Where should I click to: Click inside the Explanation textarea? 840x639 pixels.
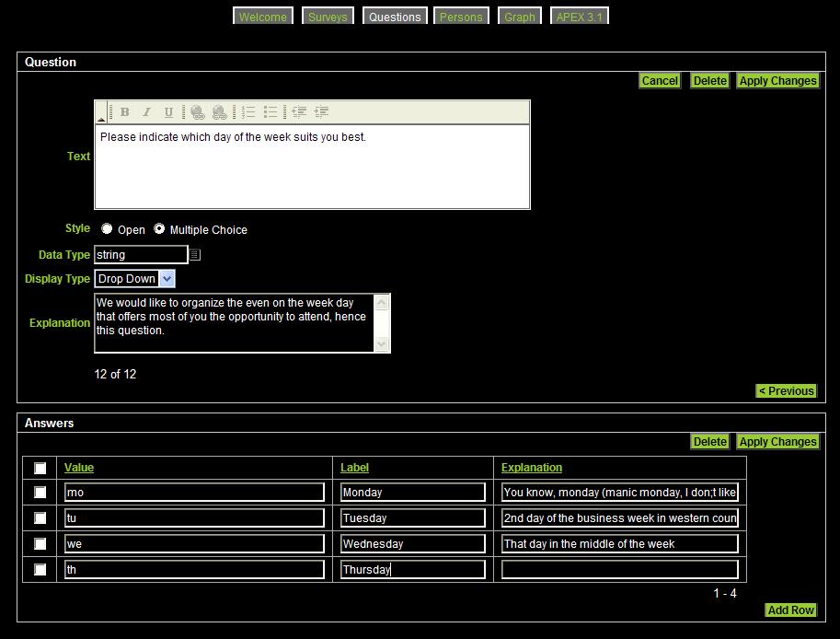click(x=234, y=323)
